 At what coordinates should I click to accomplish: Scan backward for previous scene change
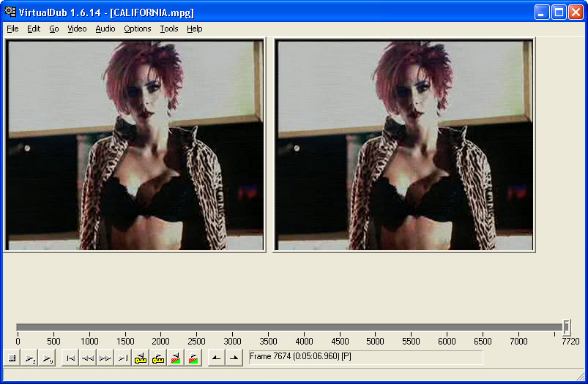[x=176, y=358]
